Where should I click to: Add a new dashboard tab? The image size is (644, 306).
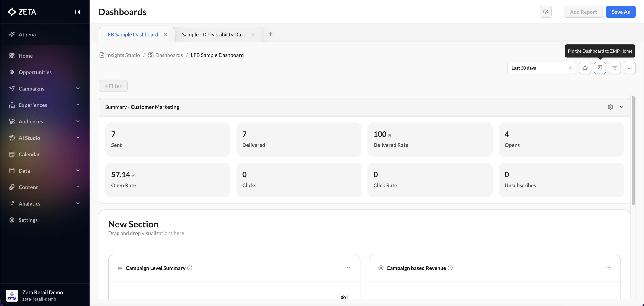(270, 34)
